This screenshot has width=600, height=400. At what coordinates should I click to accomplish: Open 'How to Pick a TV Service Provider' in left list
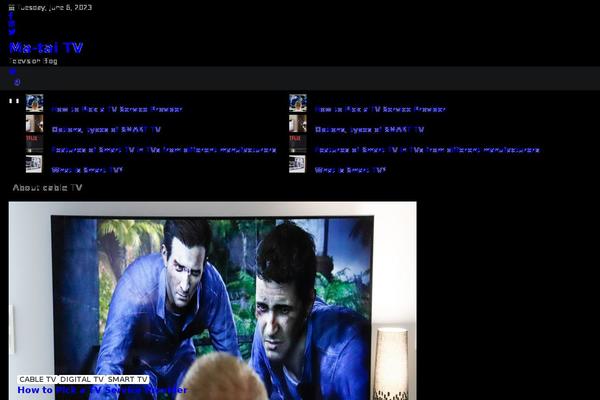click(117, 109)
